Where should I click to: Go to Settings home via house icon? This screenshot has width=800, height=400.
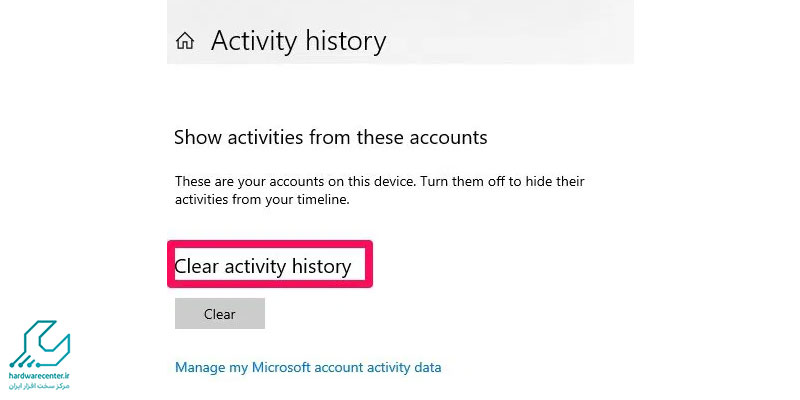[185, 41]
